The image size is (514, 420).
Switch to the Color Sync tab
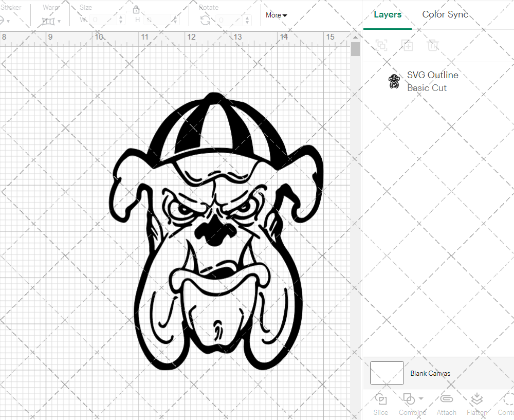point(445,14)
